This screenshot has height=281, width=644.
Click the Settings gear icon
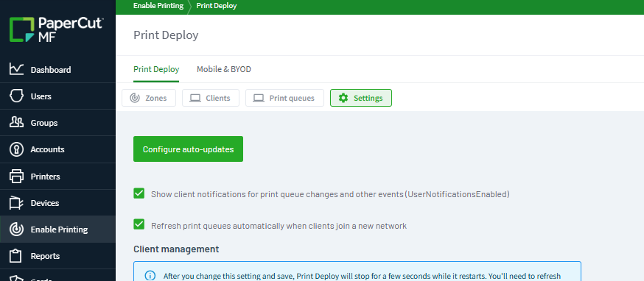tap(343, 98)
